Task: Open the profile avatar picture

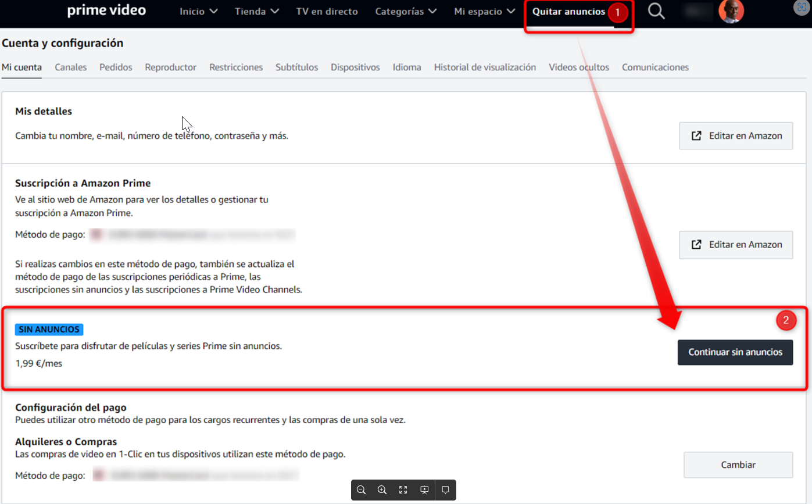Action: coord(731,11)
